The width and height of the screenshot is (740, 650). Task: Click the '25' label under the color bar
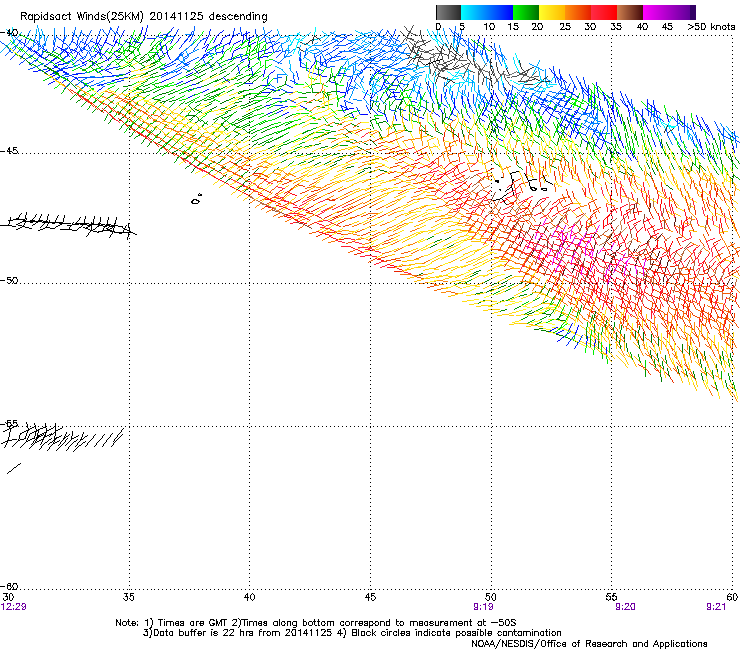(565, 27)
